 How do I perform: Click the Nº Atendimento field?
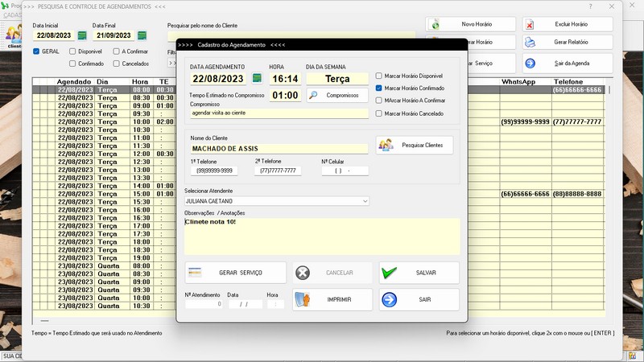(204, 304)
